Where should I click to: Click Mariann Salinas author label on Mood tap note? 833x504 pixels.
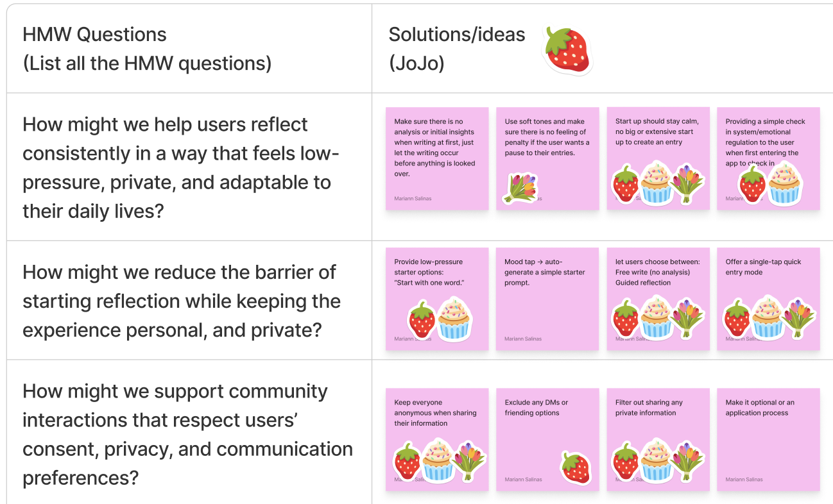tap(523, 339)
